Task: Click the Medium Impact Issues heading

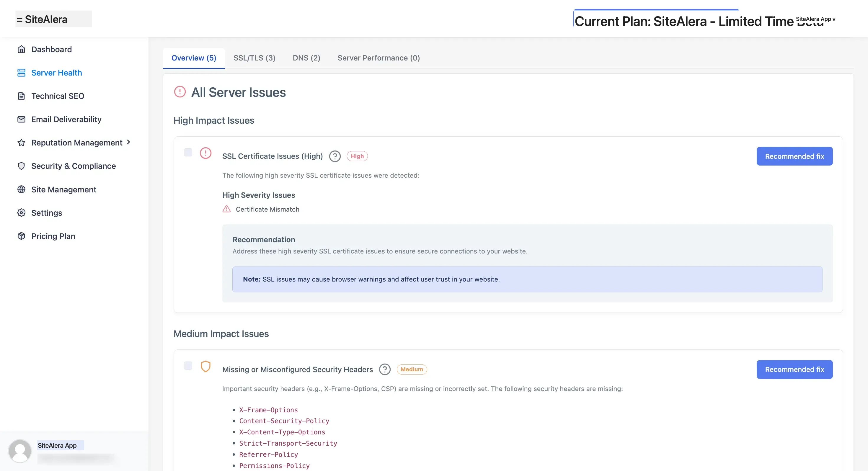Action: [221, 333]
